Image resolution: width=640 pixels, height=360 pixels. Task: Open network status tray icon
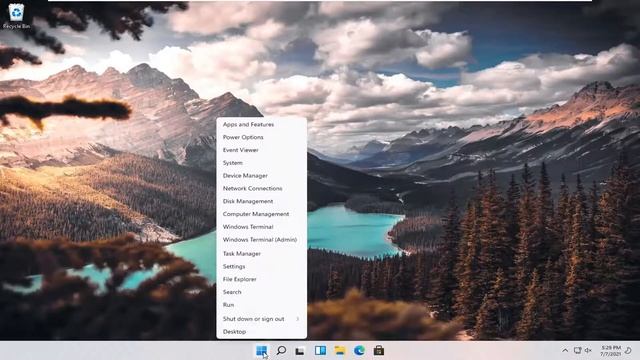click(x=577, y=351)
